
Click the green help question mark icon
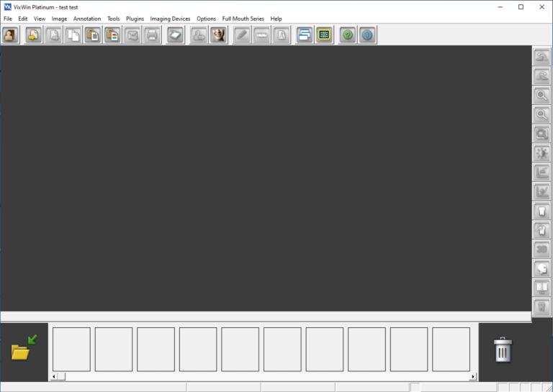point(348,35)
